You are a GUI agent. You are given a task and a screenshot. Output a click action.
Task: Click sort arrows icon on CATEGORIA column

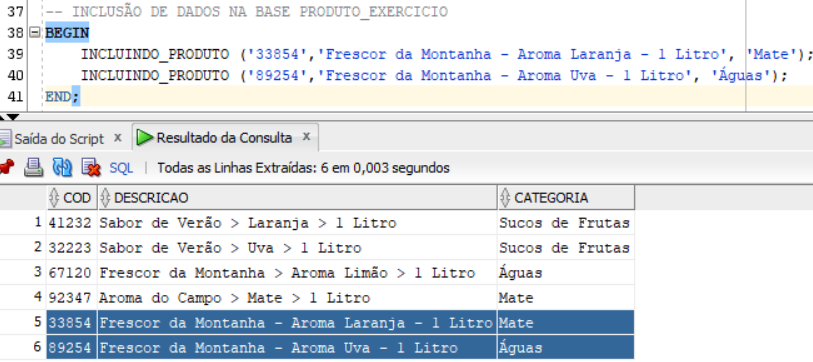click(506, 198)
